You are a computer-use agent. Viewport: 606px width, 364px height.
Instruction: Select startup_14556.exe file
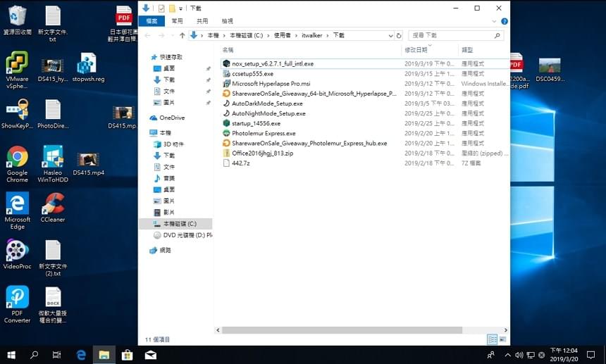pyautogui.click(x=256, y=123)
